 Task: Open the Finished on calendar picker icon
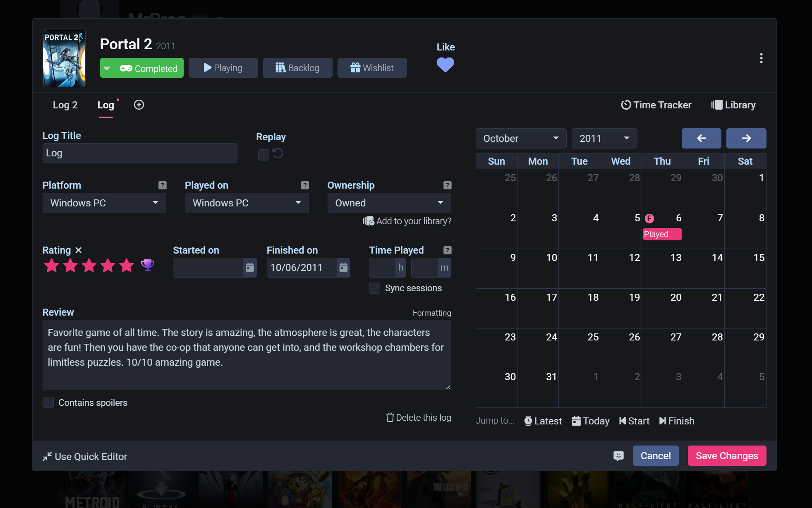coord(343,268)
